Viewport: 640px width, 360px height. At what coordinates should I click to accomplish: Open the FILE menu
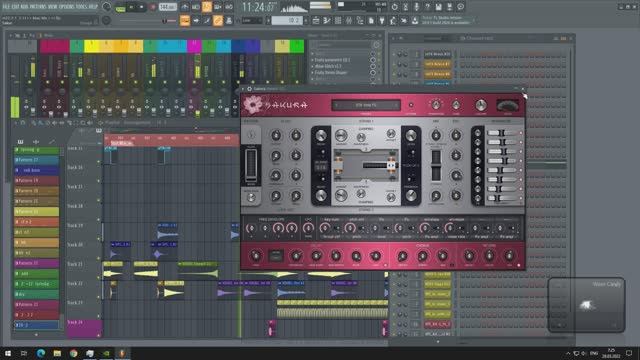pos(7,7)
